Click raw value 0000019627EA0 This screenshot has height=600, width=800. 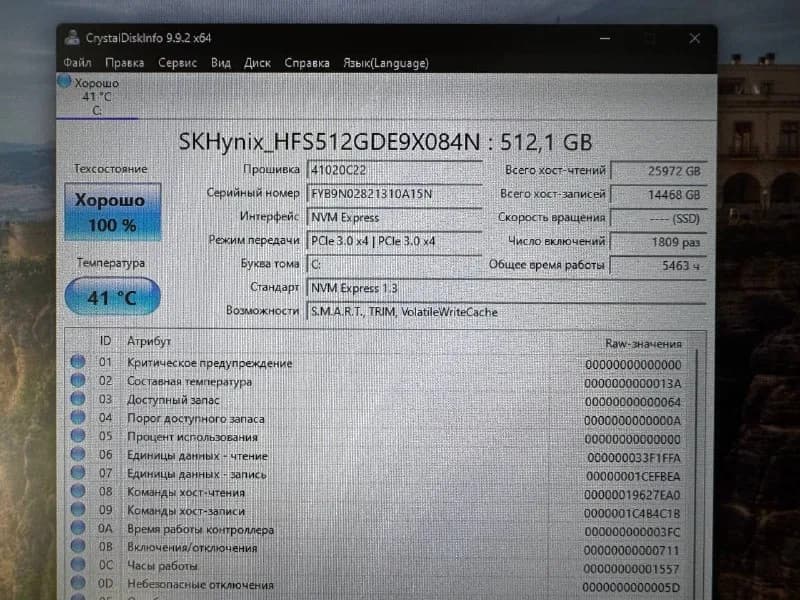[632, 495]
